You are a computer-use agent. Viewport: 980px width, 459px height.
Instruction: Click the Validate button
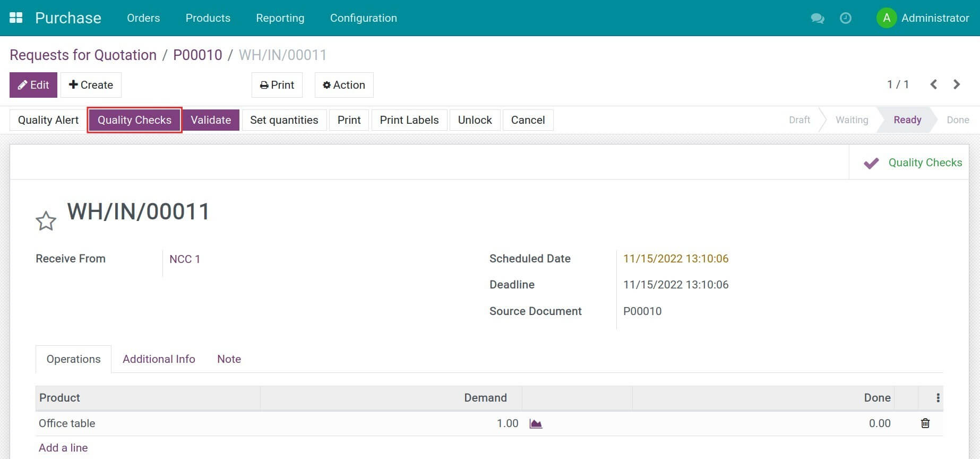pos(211,120)
